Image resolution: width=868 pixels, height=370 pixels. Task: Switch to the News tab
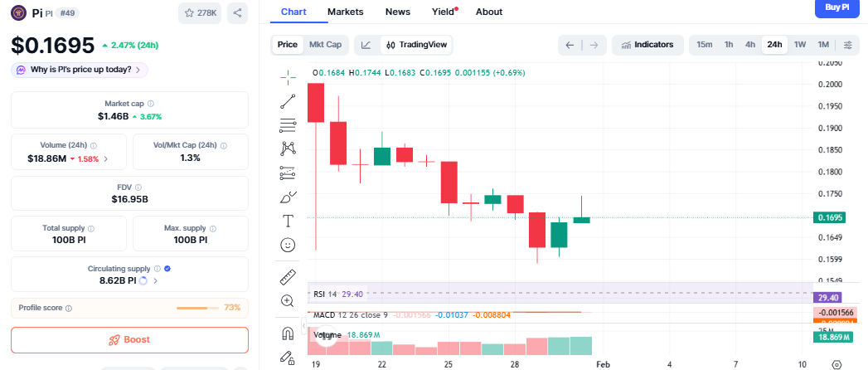398,12
